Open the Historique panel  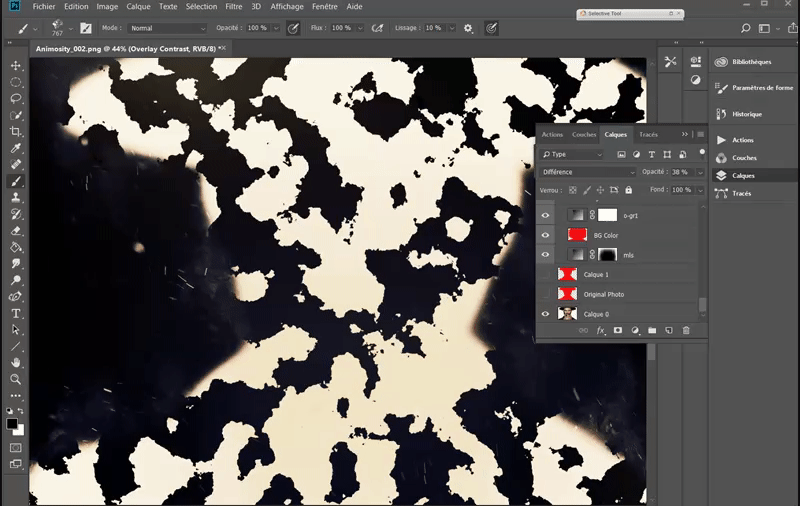(747, 114)
